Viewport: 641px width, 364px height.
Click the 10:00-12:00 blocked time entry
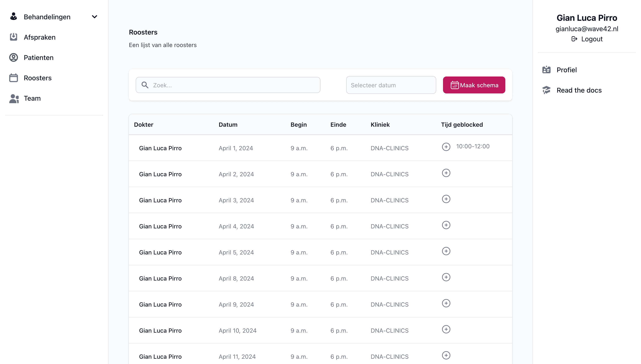[473, 146]
